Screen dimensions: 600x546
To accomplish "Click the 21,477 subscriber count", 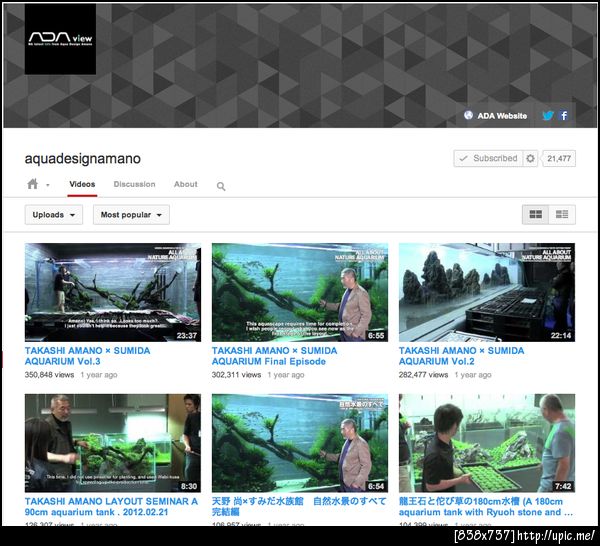I will click(x=559, y=158).
